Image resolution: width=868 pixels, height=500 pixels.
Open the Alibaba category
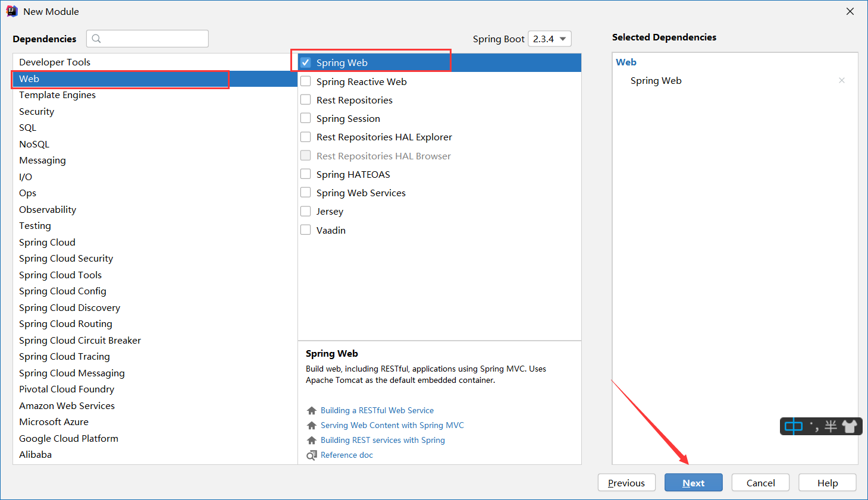point(155,455)
